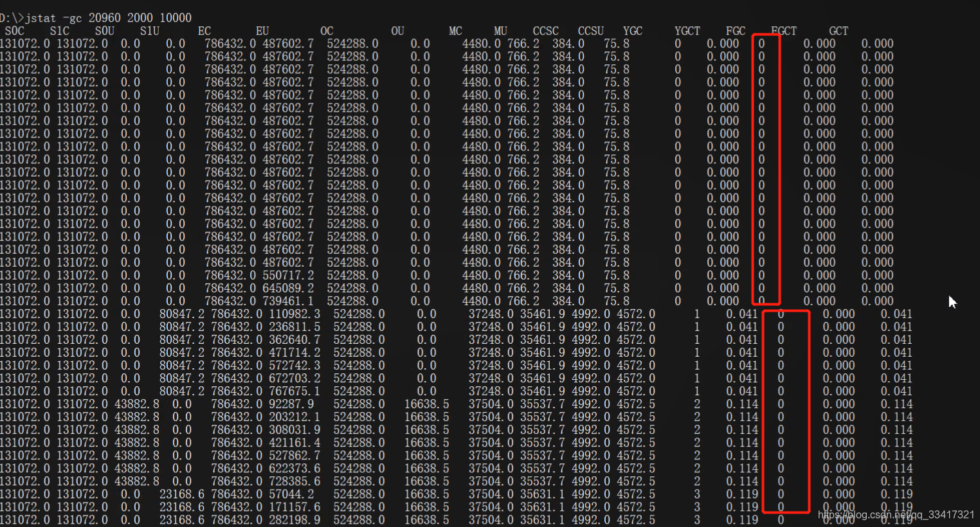The image size is (980, 527).
Task: Click S1U 23168.6 in the 57044.2 row
Action: click(x=182, y=494)
